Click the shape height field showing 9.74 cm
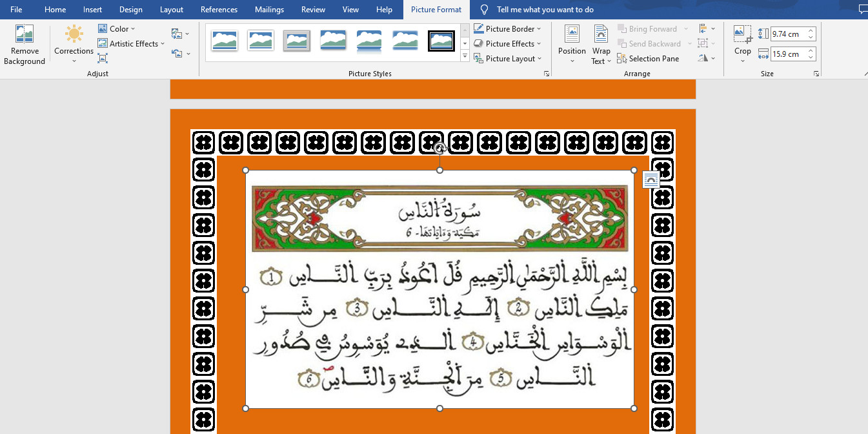Screen dimensions: 868x434 coord(788,34)
